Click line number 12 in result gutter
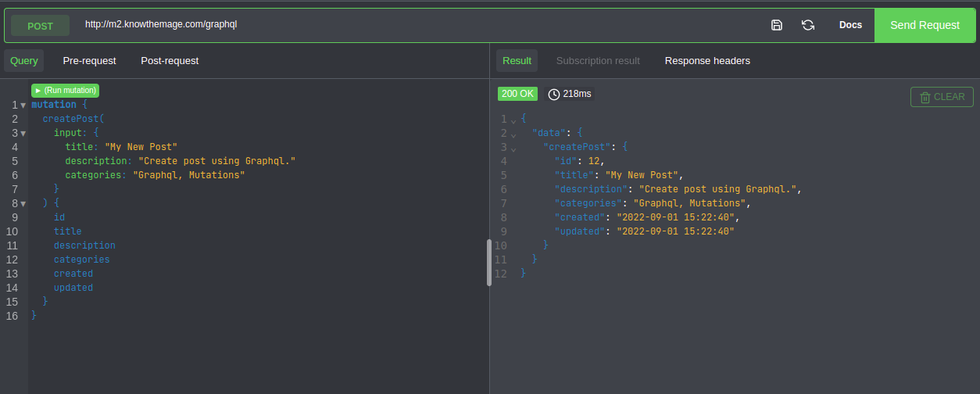 (501, 274)
